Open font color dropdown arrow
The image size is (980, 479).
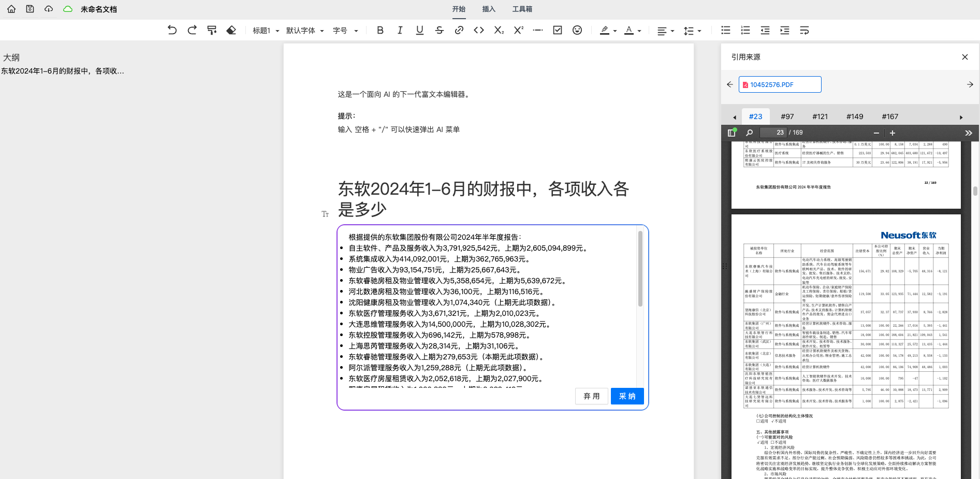click(x=639, y=31)
